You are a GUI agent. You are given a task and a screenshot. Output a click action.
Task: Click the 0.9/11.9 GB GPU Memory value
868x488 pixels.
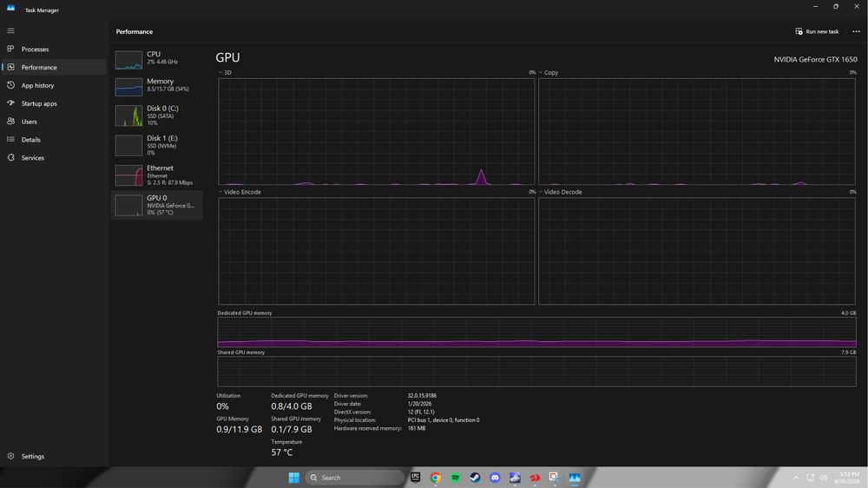(240, 429)
